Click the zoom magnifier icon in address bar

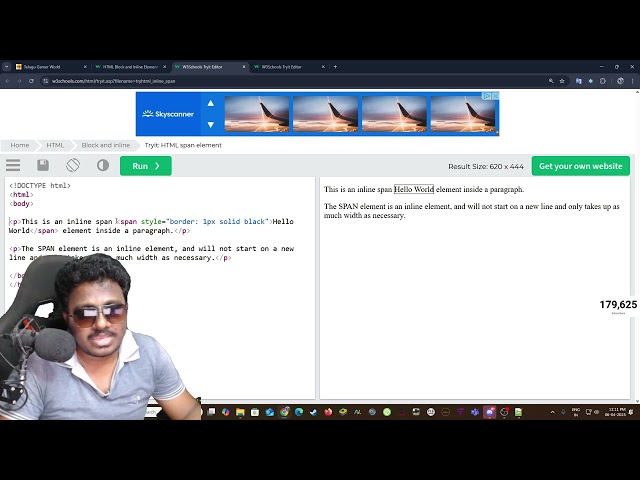(x=551, y=81)
